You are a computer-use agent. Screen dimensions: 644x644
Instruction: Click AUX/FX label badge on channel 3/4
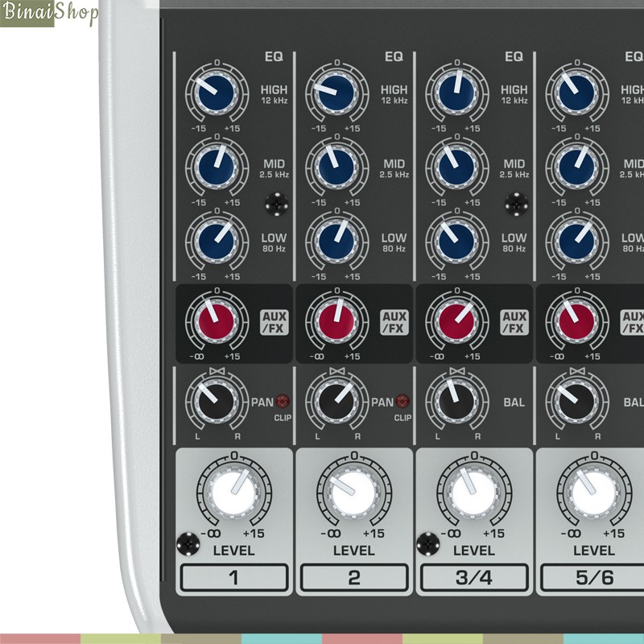pyautogui.click(x=514, y=322)
